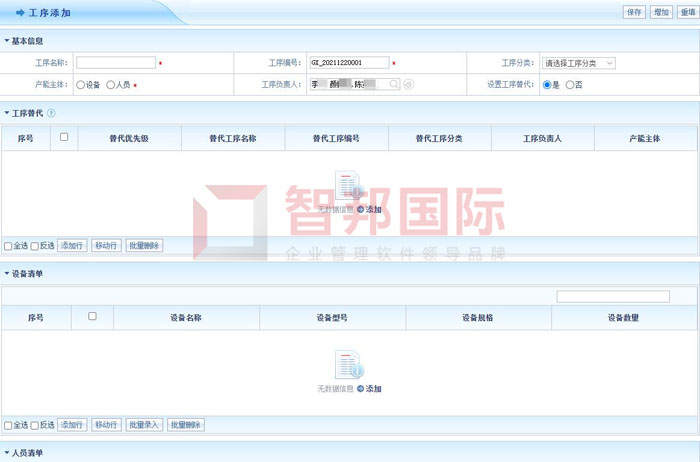Check the header checkbox in 设备清单 table
The width and height of the screenshot is (700, 462).
click(x=92, y=316)
